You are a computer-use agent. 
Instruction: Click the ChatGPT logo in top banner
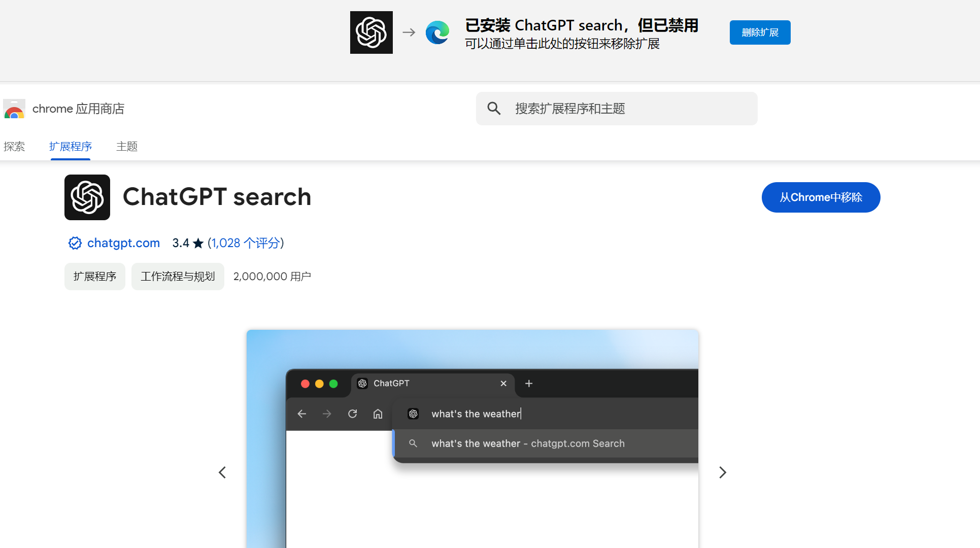[371, 32]
